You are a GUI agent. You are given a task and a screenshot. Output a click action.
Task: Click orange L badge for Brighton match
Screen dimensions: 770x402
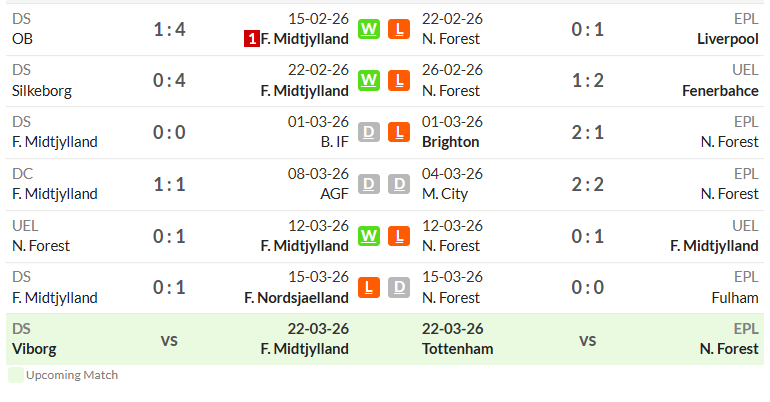(399, 132)
